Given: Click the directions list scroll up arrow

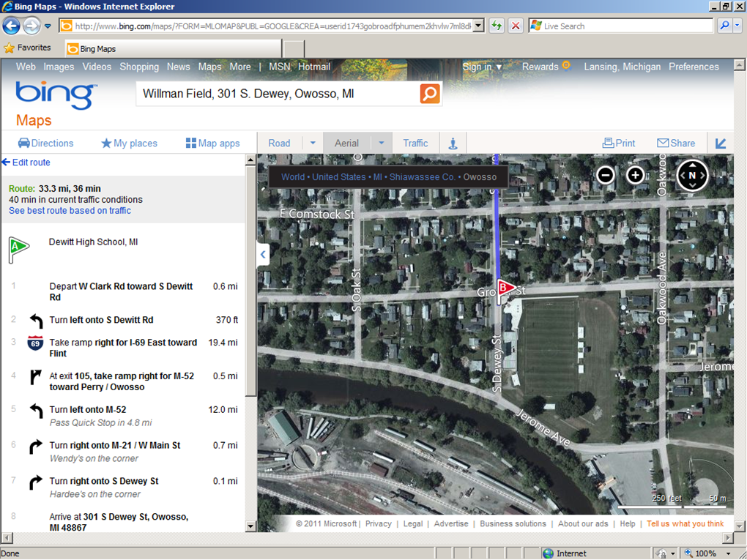Looking at the screenshot, I should 250,160.
